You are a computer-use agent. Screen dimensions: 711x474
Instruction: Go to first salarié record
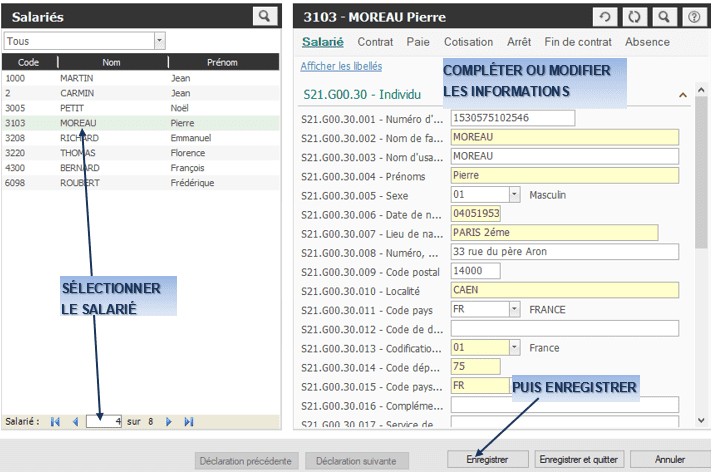(x=55, y=422)
